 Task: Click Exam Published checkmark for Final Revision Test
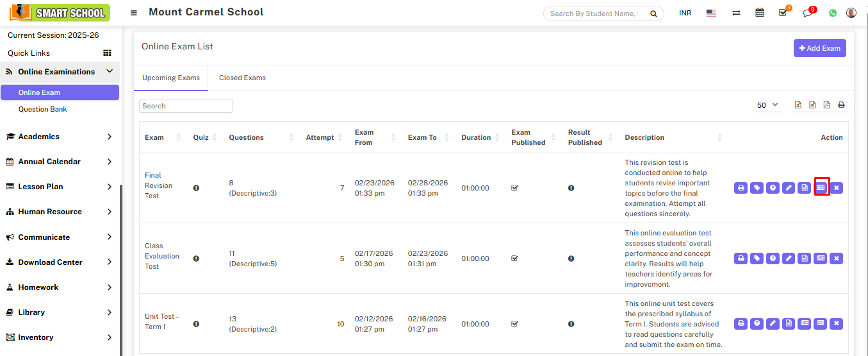click(514, 188)
